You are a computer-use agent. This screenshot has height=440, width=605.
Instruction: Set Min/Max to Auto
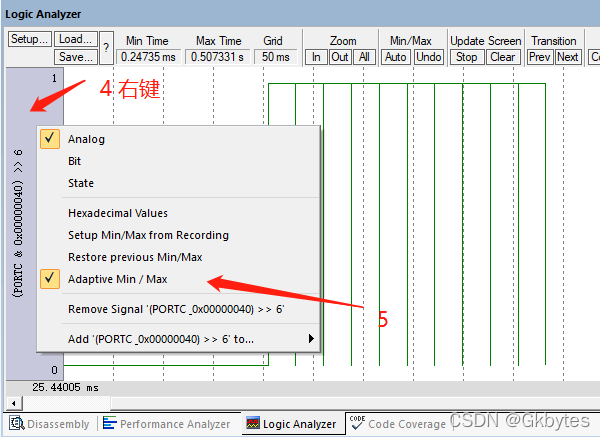pyautogui.click(x=396, y=57)
